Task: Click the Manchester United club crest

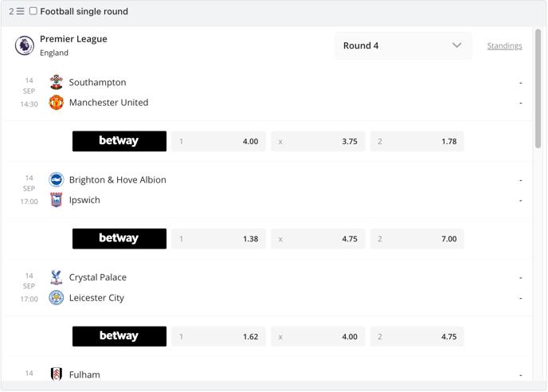Action: click(x=57, y=103)
